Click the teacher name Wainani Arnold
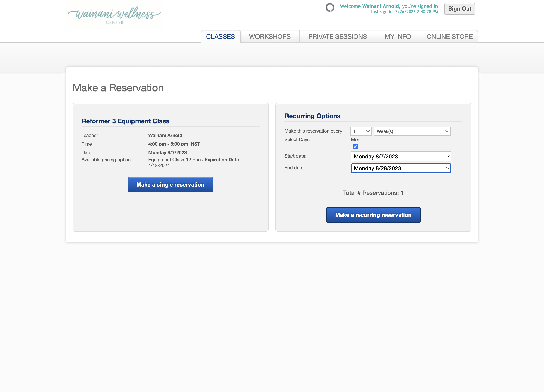 pyautogui.click(x=165, y=136)
